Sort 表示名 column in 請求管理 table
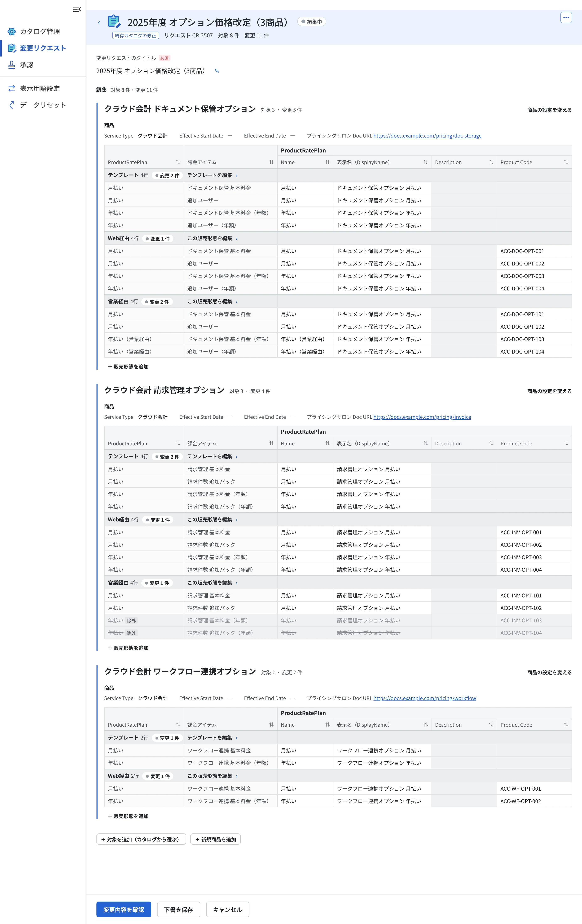The image size is (582, 924). pos(425,443)
